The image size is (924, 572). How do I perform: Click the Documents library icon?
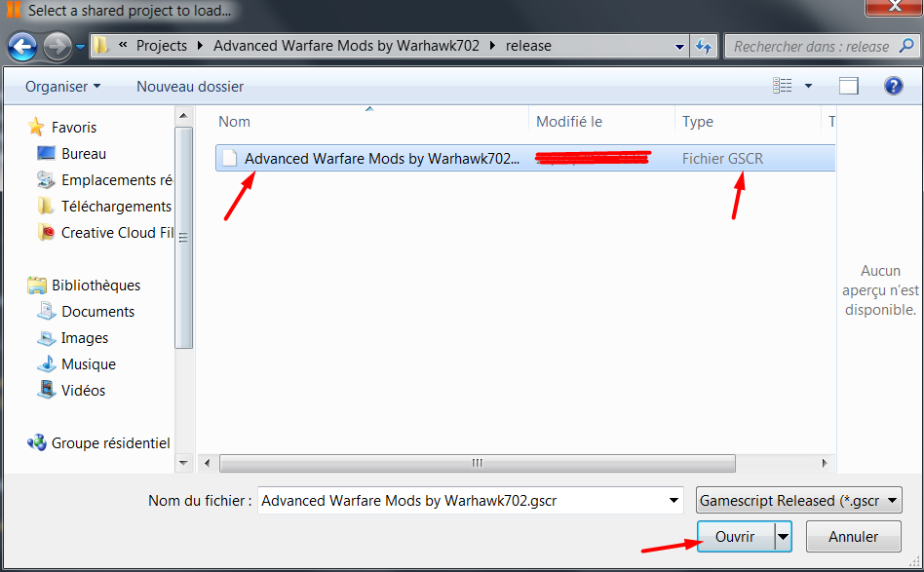pos(46,311)
